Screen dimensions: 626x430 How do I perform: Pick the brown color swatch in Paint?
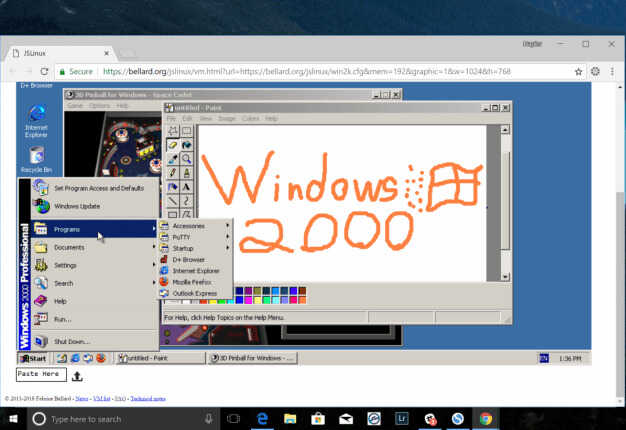tap(302, 291)
